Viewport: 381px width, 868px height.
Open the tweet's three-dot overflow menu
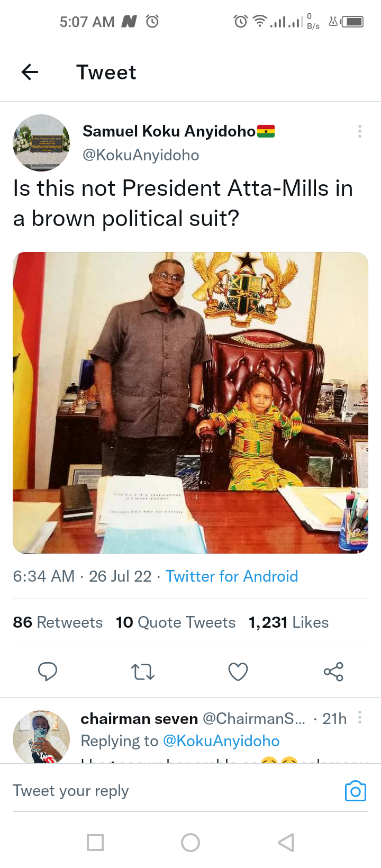[360, 131]
